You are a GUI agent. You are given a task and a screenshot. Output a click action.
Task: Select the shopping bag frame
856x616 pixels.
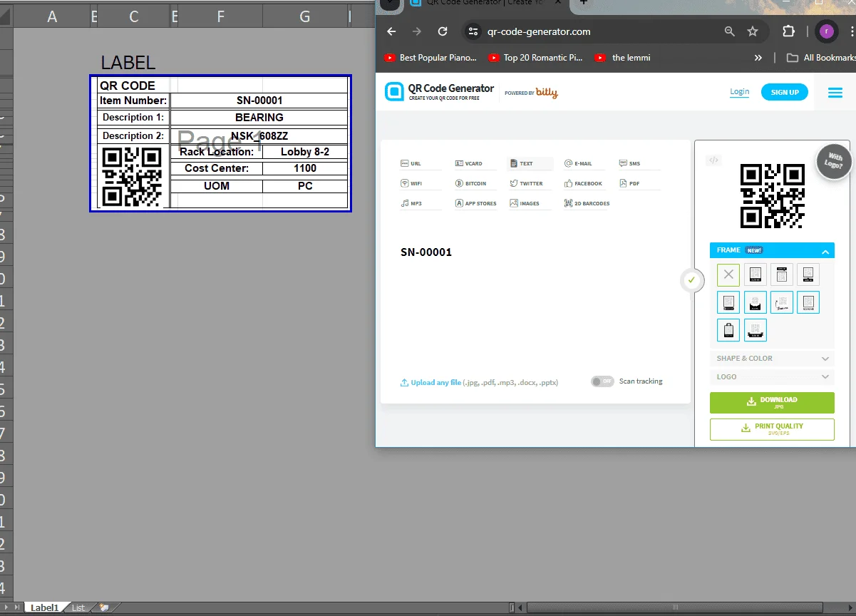pyautogui.click(x=728, y=330)
